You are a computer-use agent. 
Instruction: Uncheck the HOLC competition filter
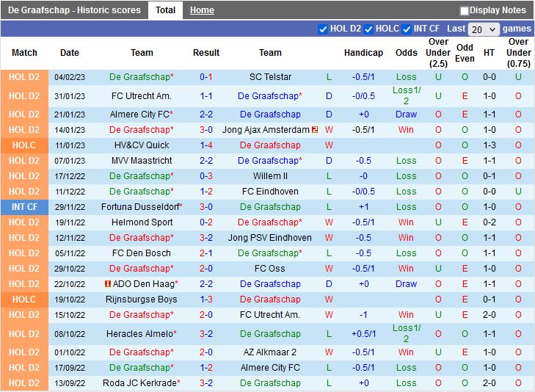[x=368, y=29]
